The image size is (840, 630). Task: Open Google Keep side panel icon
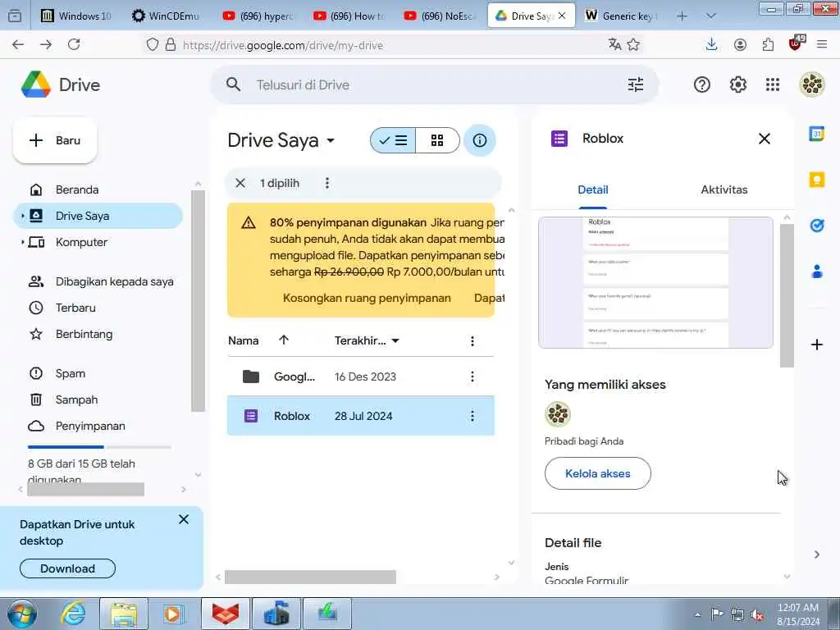pos(816,180)
